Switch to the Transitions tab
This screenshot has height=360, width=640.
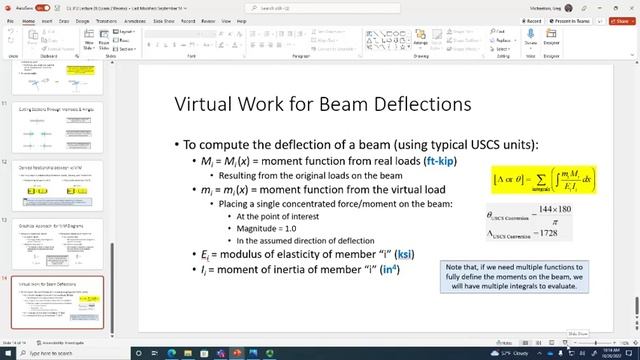tap(106, 21)
